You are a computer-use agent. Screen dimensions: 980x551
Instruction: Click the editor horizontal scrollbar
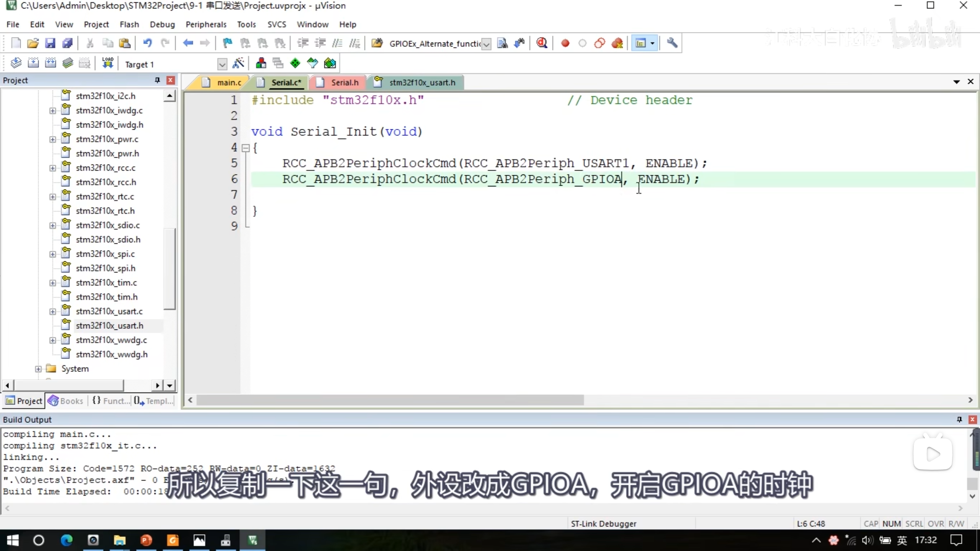pos(390,400)
